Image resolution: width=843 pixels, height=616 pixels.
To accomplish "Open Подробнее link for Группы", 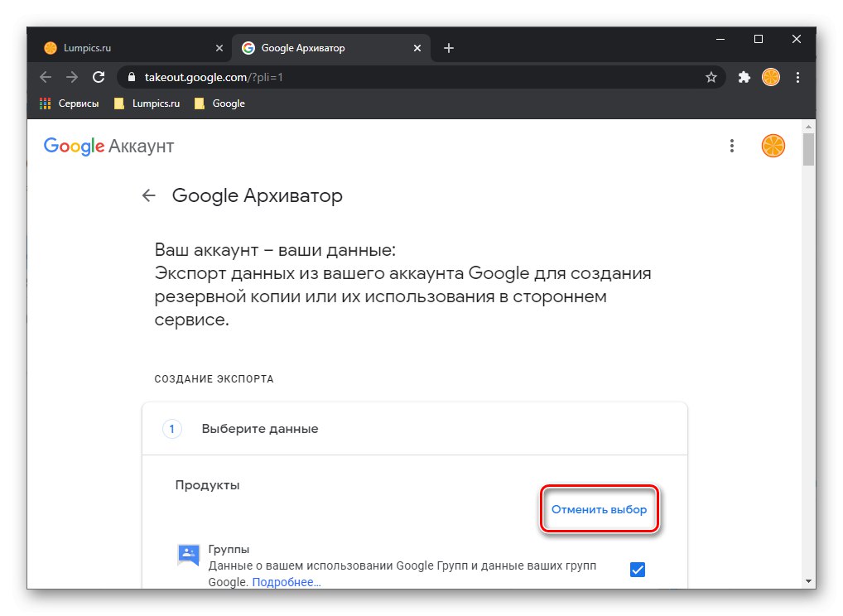I will [x=286, y=582].
